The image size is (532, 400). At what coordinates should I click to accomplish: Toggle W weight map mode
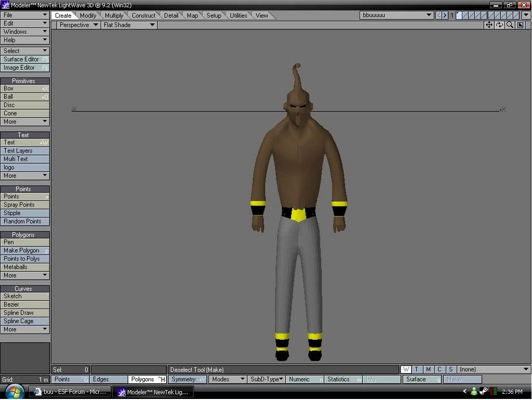click(x=406, y=369)
